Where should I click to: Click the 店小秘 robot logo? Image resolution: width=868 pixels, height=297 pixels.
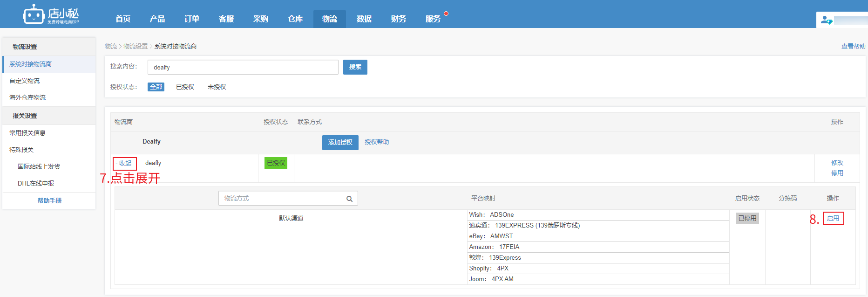click(x=51, y=14)
